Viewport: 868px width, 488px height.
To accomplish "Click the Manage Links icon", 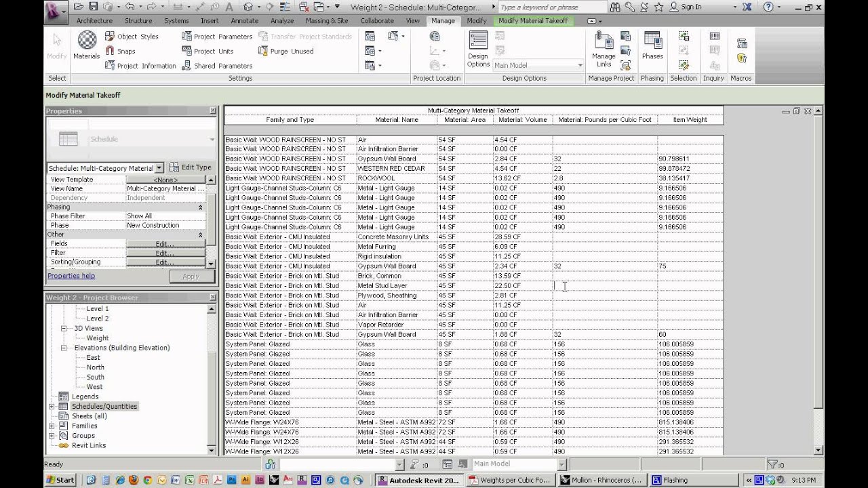I will coord(603,47).
